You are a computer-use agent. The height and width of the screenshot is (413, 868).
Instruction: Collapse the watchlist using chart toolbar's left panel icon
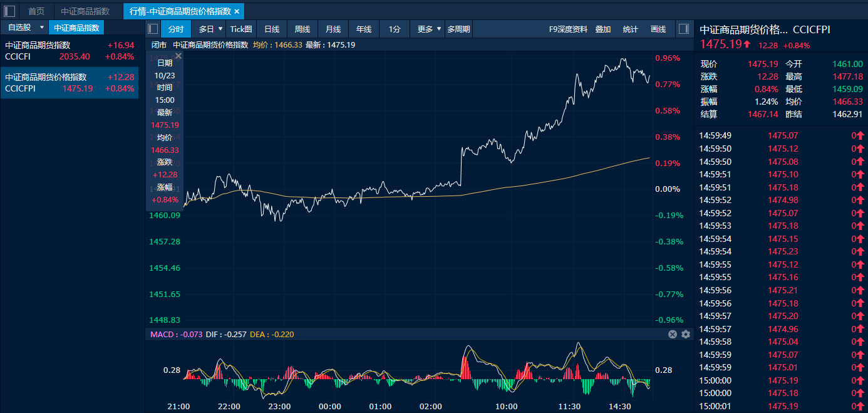click(153, 29)
